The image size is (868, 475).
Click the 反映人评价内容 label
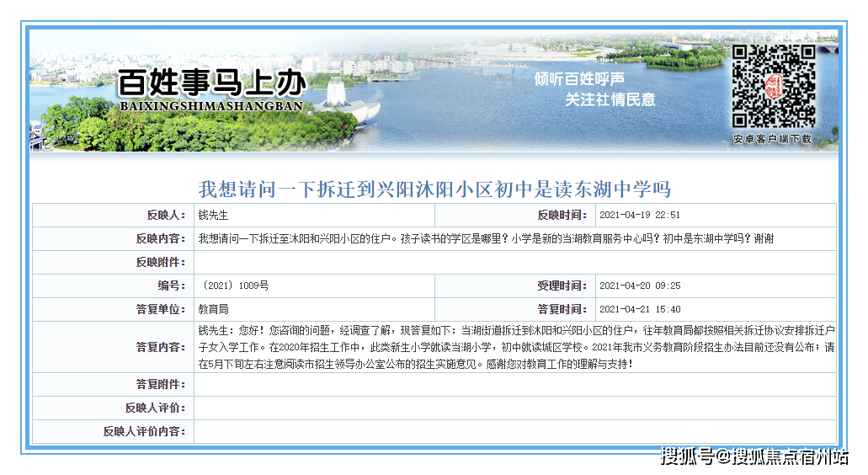tap(144, 431)
